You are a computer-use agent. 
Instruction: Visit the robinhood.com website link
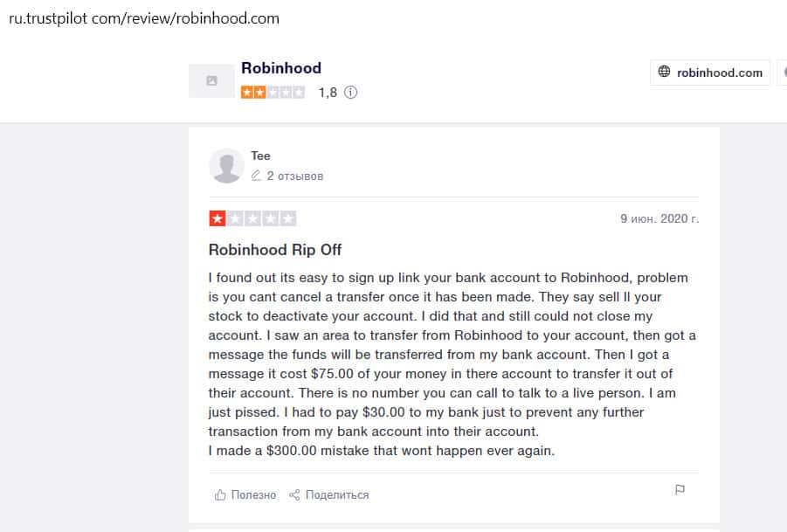719,73
